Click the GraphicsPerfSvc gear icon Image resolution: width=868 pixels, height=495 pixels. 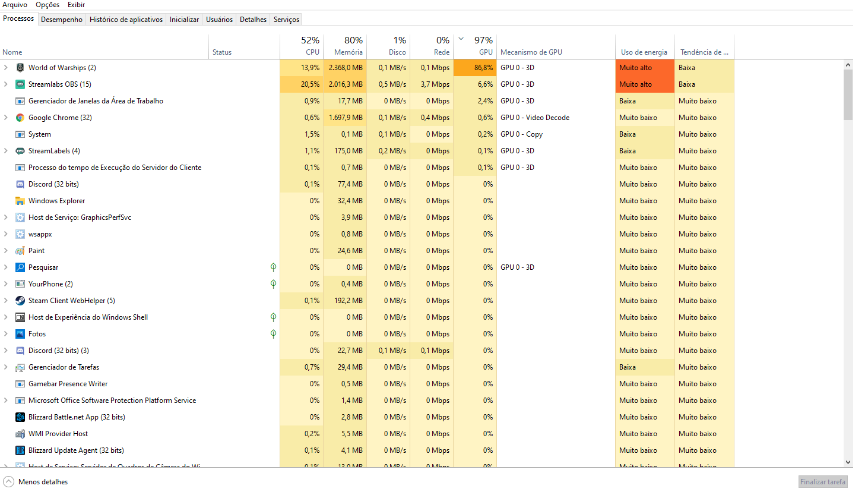[x=20, y=217]
